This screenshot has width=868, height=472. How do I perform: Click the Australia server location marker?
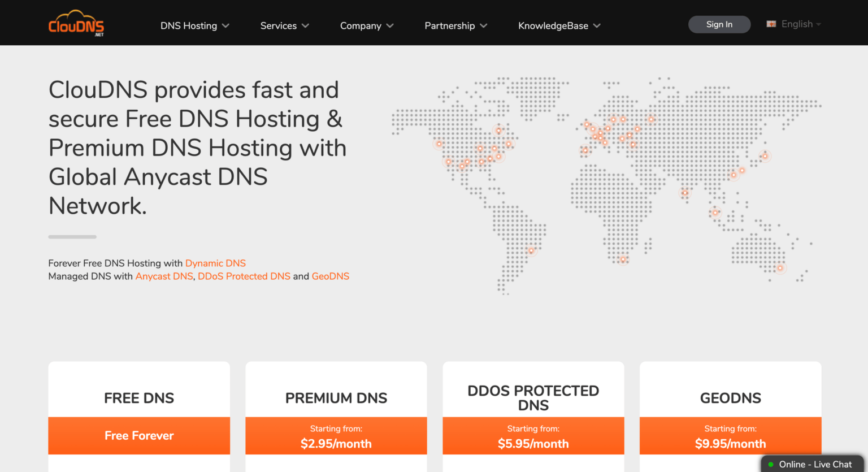click(780, 268)
